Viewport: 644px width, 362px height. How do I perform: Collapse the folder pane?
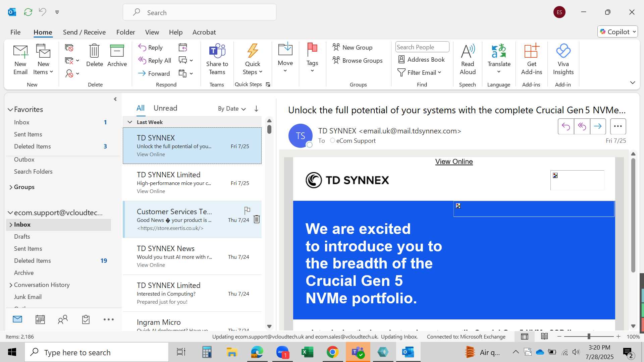[115, 99]
